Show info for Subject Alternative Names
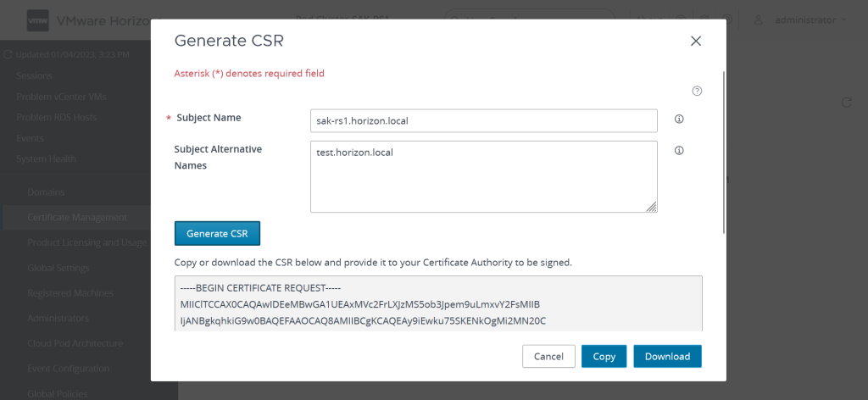Image resolution: width=868 pixels, height=400 pixels. pos(679,151)
